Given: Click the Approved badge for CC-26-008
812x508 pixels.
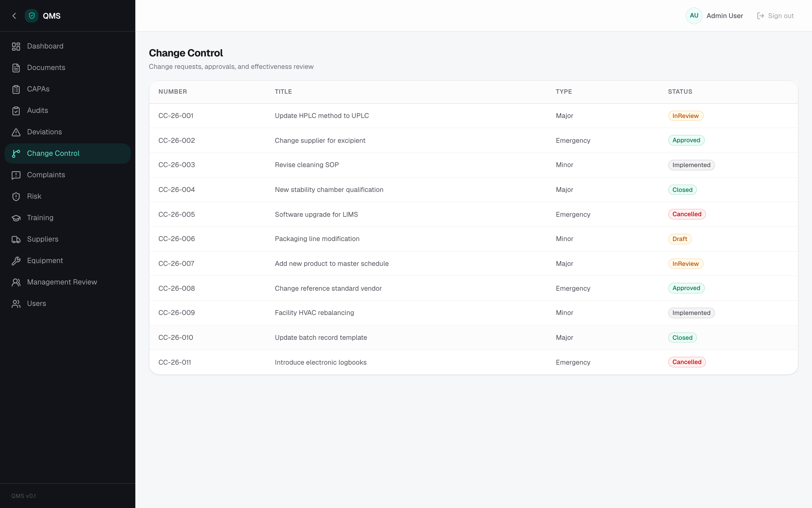Looking at the screenshot, I should point(686,288).
